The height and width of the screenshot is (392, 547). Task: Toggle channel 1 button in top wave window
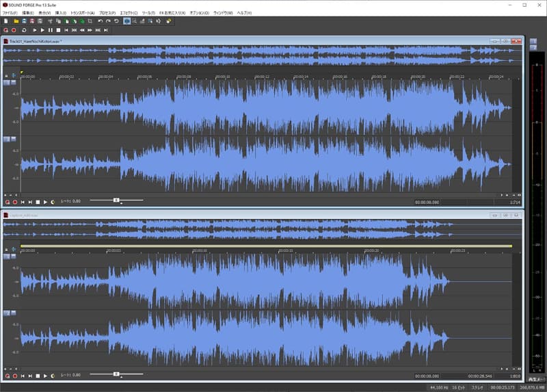[7, 83]
